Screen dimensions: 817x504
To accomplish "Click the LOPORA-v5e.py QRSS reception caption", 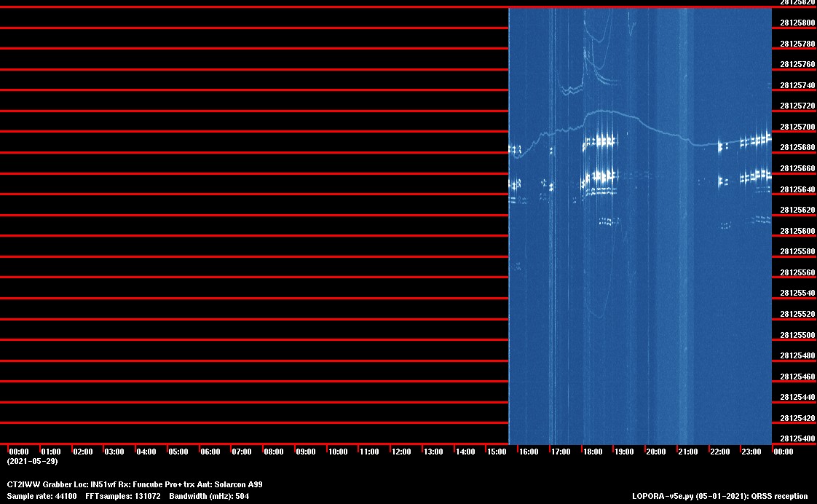I will click(x=720, y=496).
